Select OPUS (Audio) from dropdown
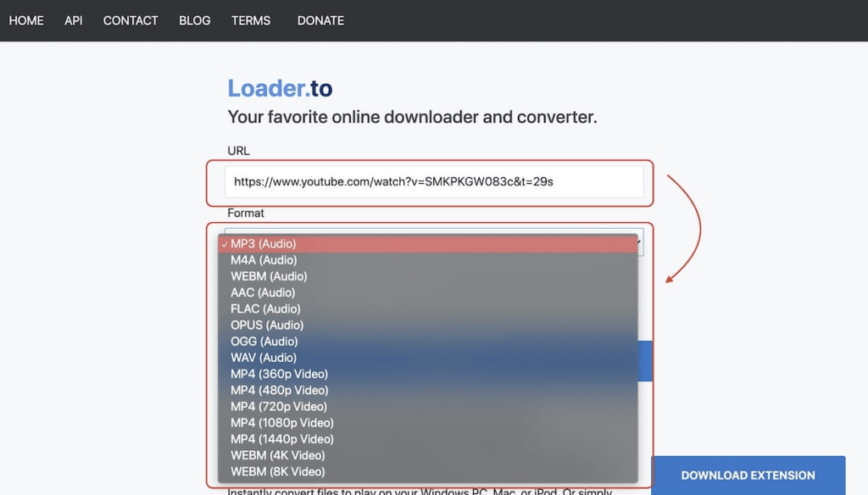 (428, 325)
